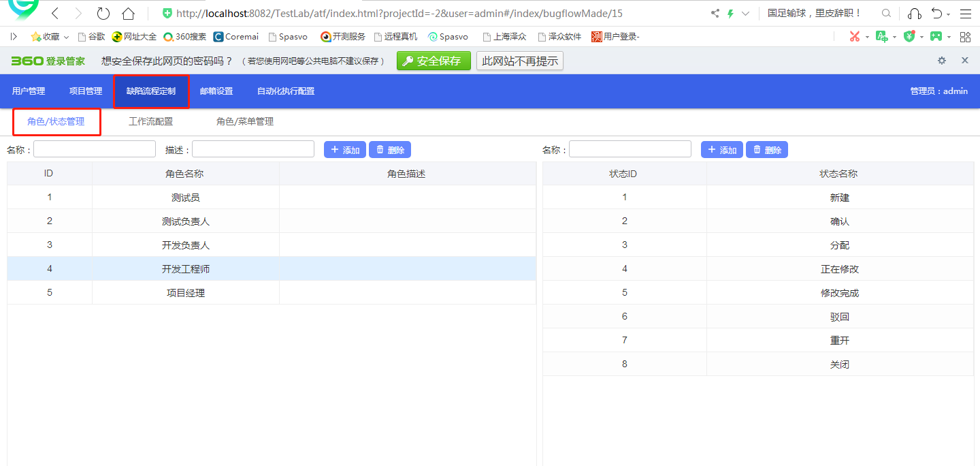
Task: Select the 项目经理 role row
Action: (186, 293)
